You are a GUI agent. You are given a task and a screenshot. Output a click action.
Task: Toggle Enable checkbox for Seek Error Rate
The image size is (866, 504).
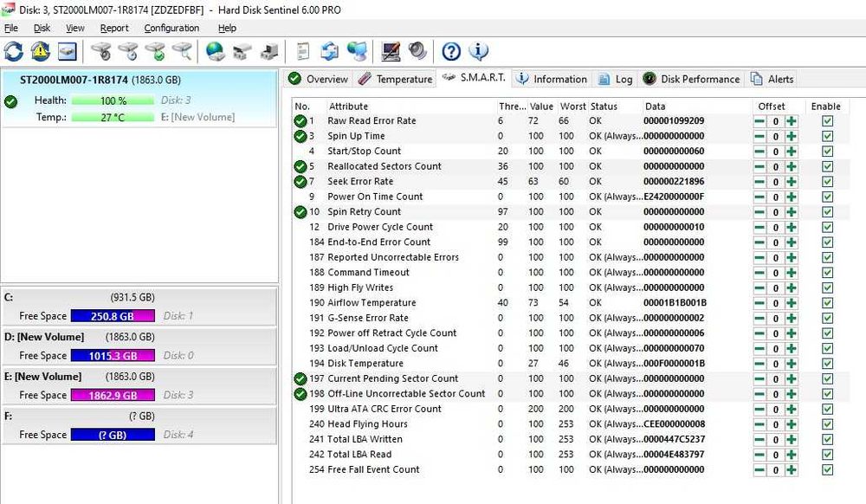click(827, 182)
